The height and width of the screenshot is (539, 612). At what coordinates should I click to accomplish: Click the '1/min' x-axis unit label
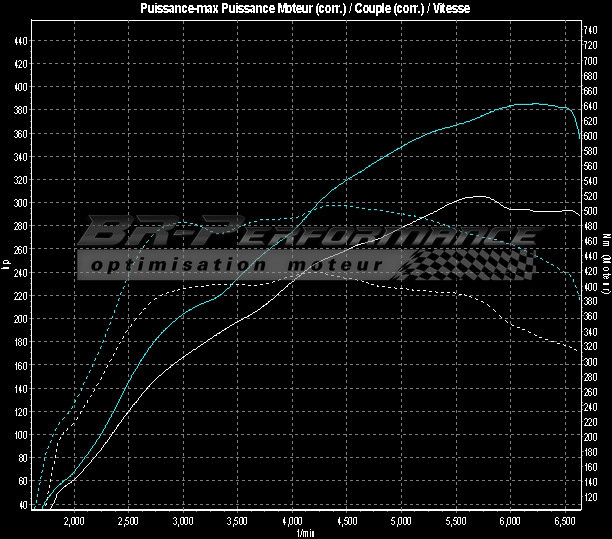click(x=306, y=532)
